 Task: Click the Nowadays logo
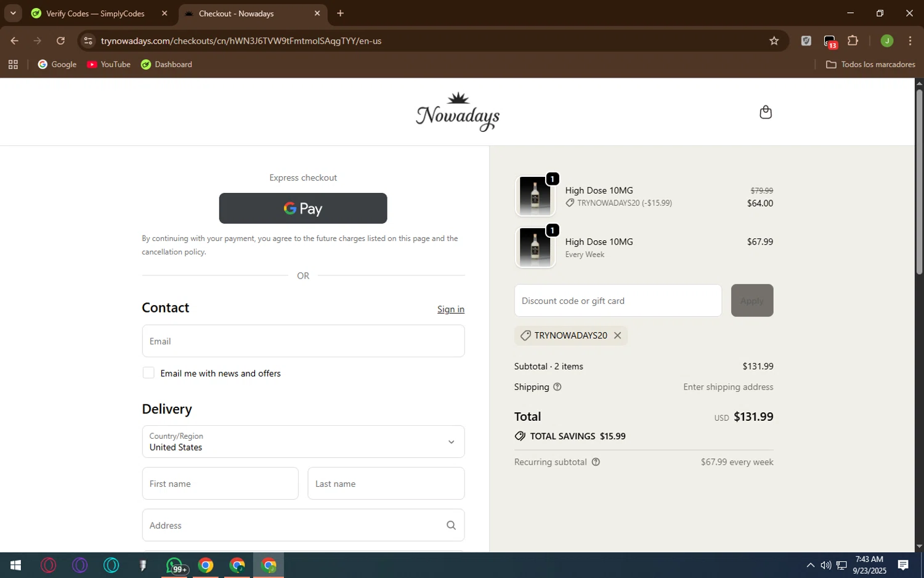[x=458, y=112]
